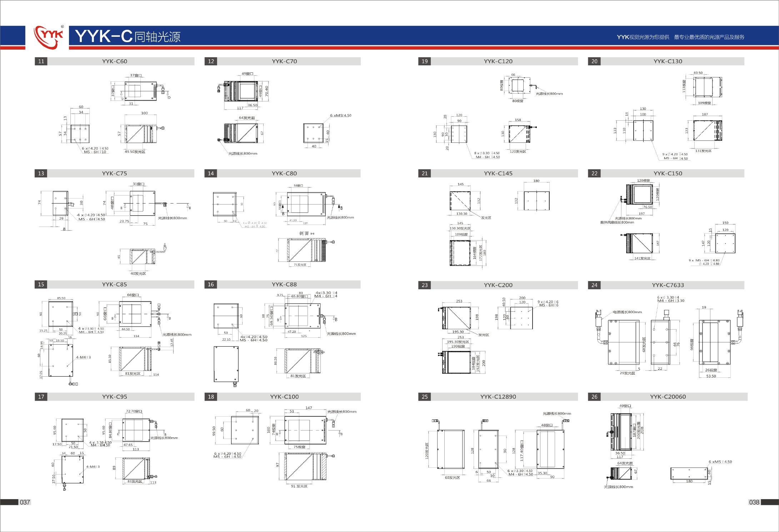Click the '散热风扇线长800mm' label under YYK-C150

tap(617, 222)
